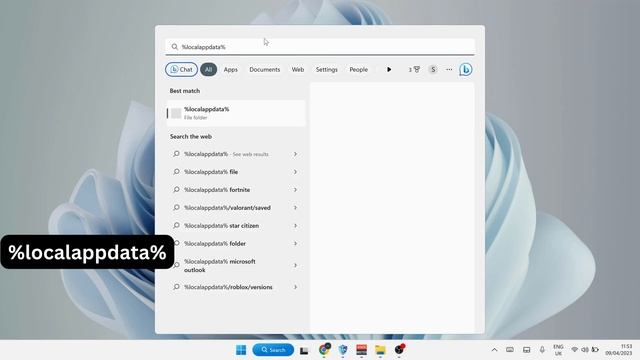
Task: Open Chrome from the taskbar
Action: [324, 349]
